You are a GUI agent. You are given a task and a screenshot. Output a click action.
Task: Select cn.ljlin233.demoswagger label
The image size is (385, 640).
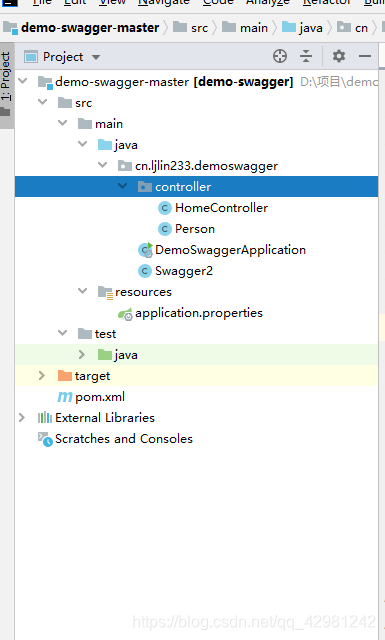(x=206, y=166)
